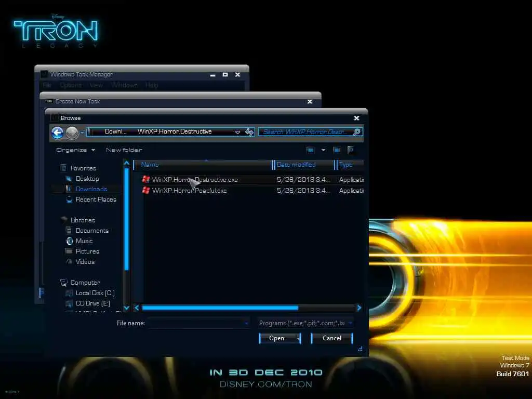Select the WinXP.Horror.Peacful.exe file name
532x399 pixels.
[189, 190]
